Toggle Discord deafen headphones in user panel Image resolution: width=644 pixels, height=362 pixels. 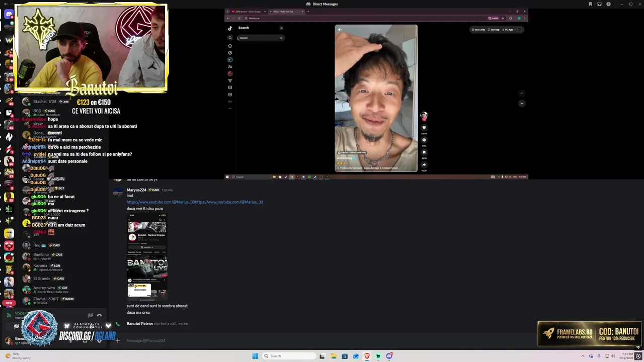point(85,340)
